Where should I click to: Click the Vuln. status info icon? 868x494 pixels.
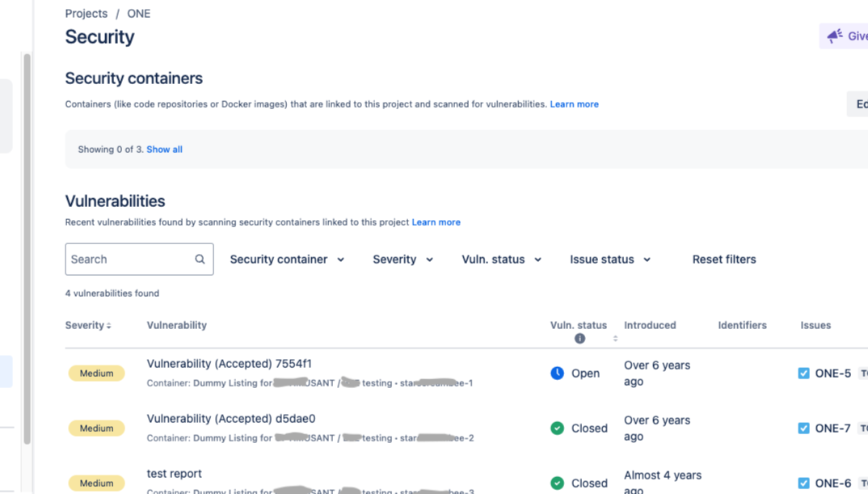pyautogui.click(x=579, y=339)
